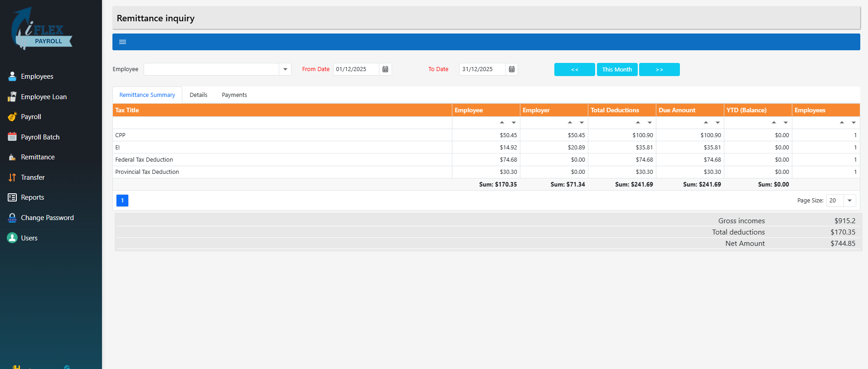Screen dimensions: 868x369
Task: Click the next month >> button
Action: click(x=659, y=69)
